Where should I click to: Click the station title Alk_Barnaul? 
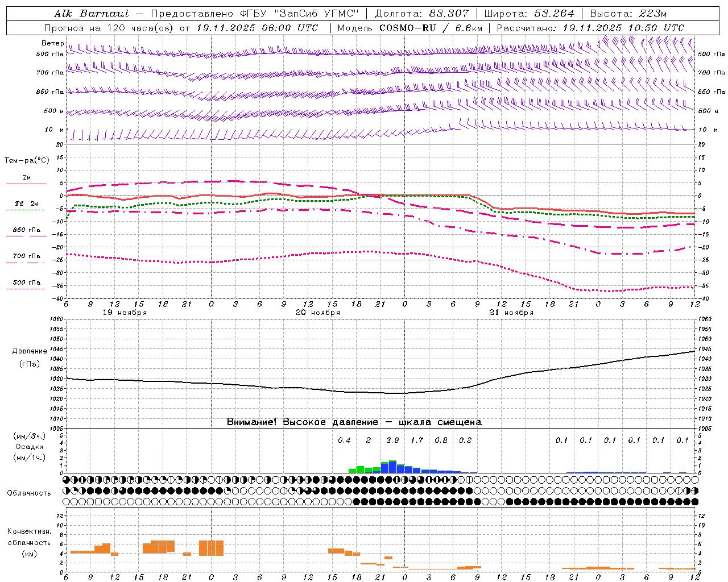92,14
